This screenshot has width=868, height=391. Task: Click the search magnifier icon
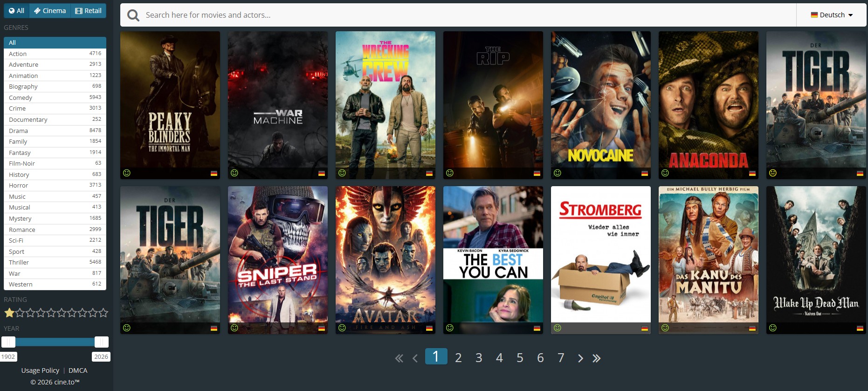(x=133, y=15)
